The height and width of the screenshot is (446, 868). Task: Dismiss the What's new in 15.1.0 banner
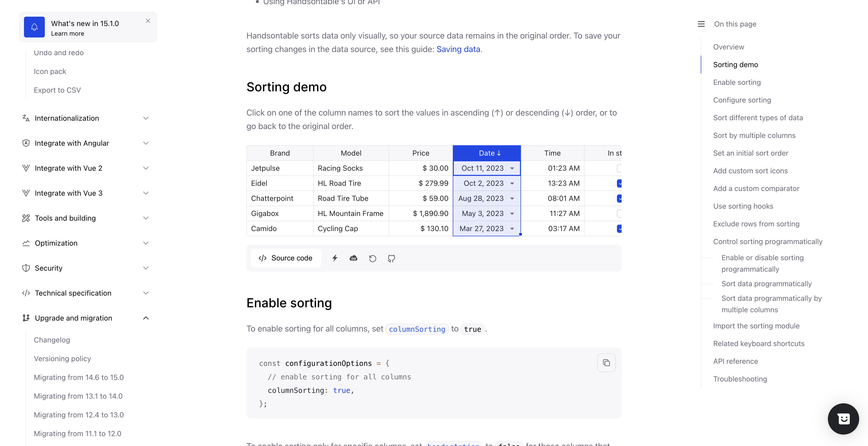click(x=148, y=21)
